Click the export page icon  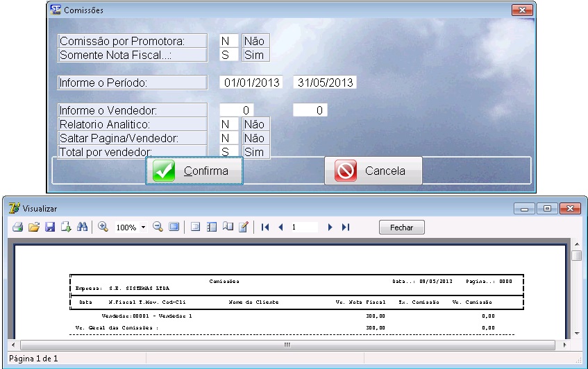(65, 227)
